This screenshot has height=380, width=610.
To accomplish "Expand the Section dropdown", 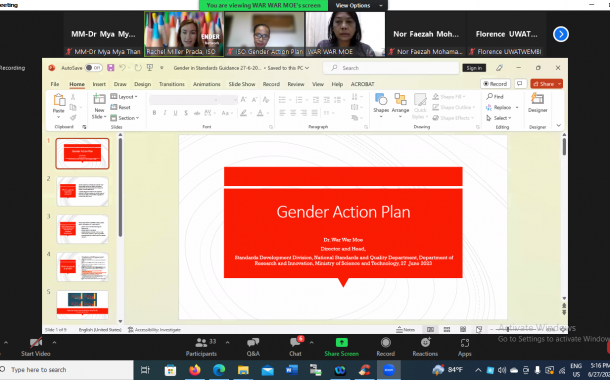I will pos(124,117).
